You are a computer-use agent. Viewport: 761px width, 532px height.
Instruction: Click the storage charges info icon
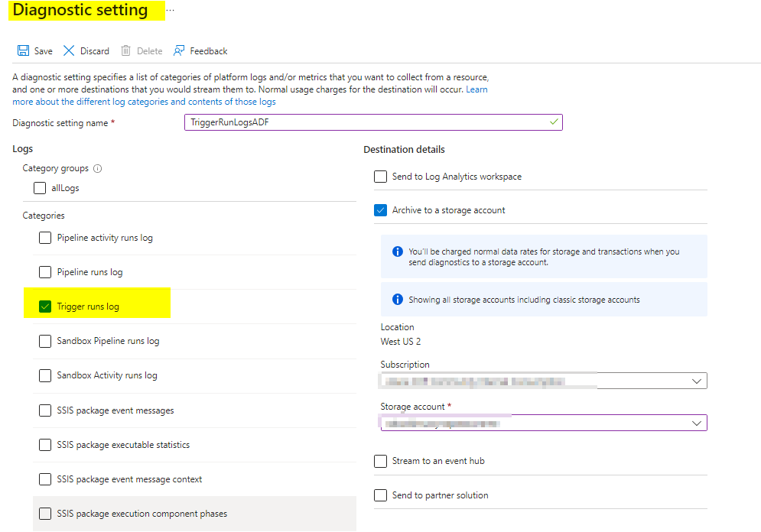pos(397,251)
